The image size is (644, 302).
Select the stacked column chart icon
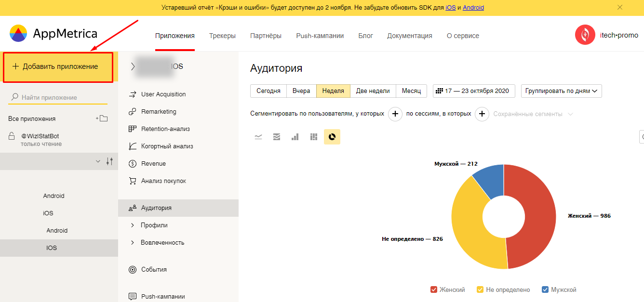coord(314,137)
